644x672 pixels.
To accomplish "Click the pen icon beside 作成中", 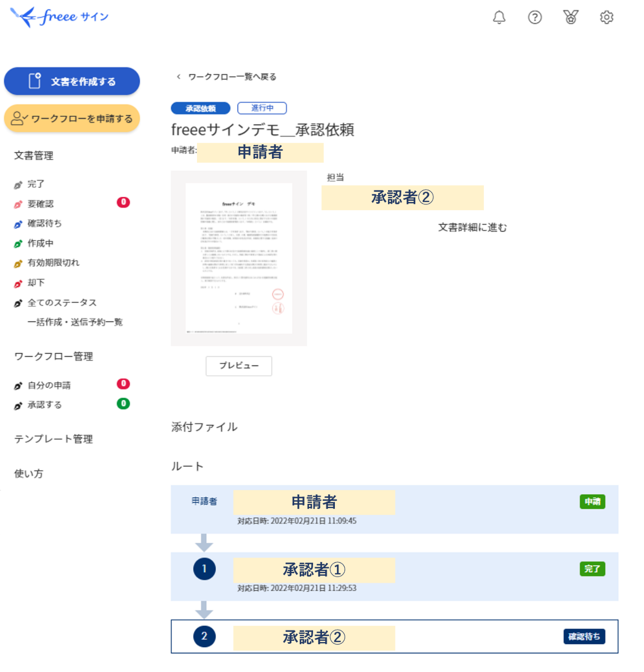I will pos(18,244).
